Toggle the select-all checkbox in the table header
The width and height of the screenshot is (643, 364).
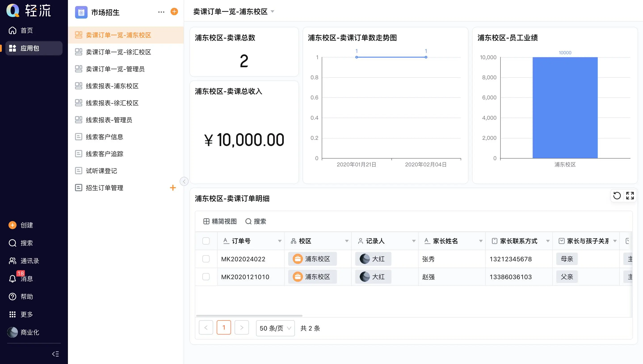[x=206, y=241]
